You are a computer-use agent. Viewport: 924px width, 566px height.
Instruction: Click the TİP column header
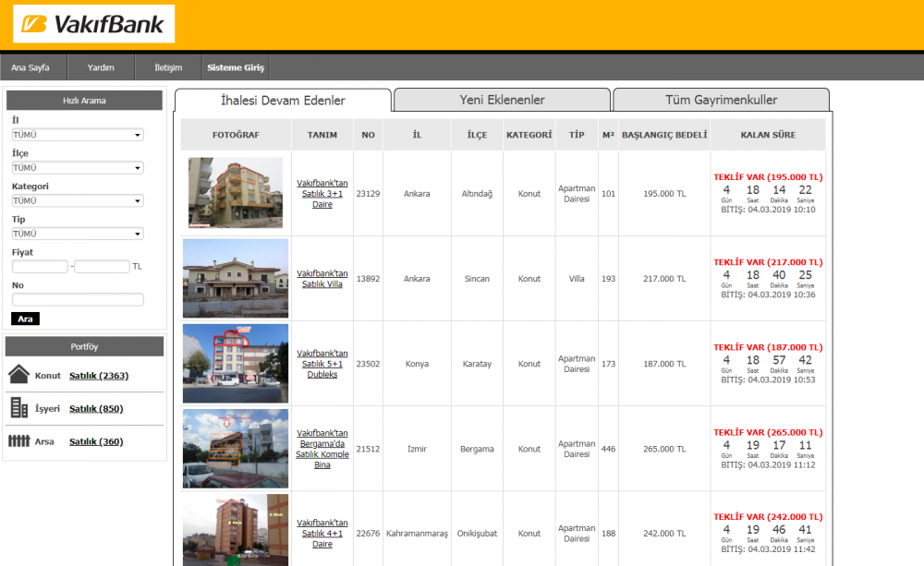(577, 135)
